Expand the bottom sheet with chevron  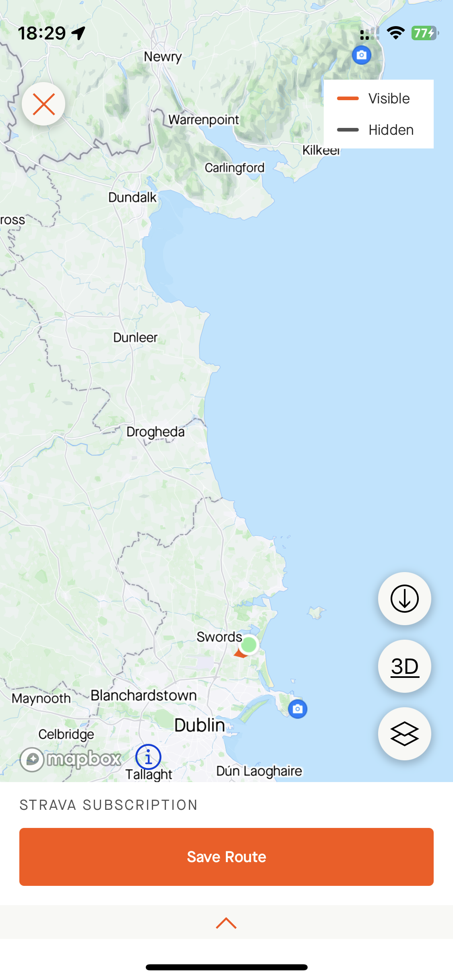point(226,923)
